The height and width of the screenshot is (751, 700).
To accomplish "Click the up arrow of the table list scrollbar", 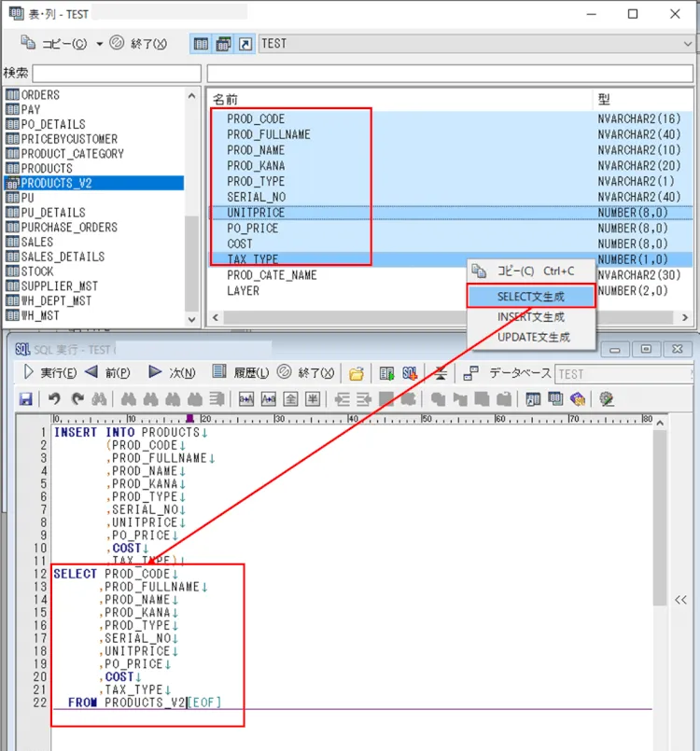I will [191, 96].
